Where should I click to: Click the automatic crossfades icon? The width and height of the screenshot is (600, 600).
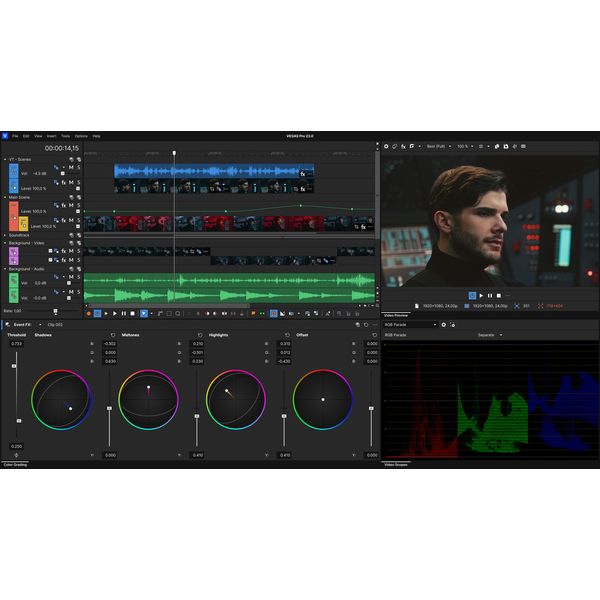(x=282, y=314)
